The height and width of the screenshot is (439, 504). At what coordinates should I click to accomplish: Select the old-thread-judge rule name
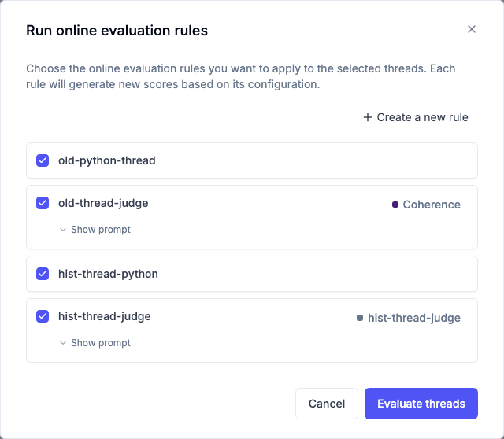[x=103, y=203]
